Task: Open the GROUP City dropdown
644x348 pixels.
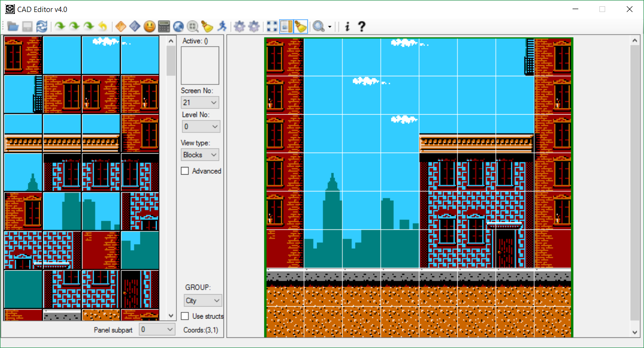Action: point(203,300)
